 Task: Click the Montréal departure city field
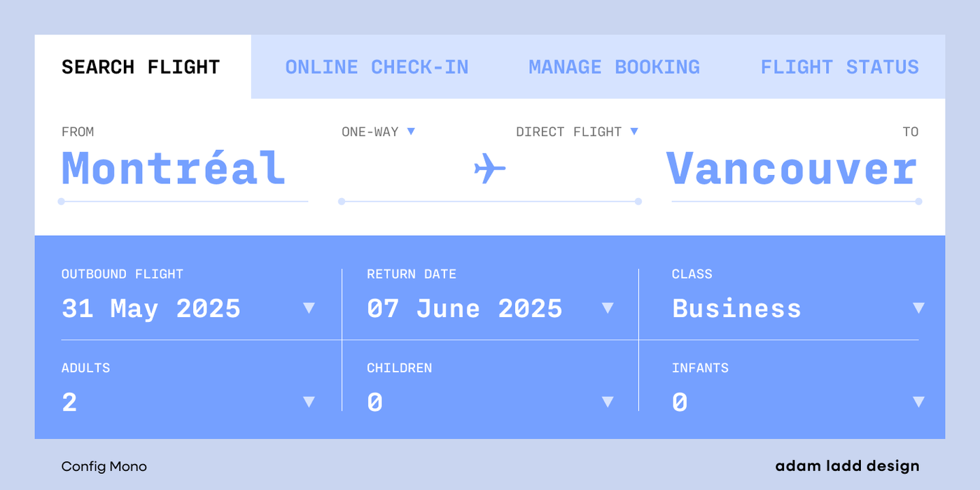[x=174, y=169]
